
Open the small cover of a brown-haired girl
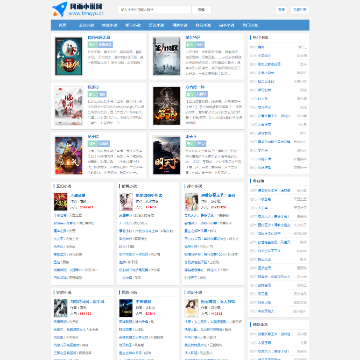click(191, 308)
